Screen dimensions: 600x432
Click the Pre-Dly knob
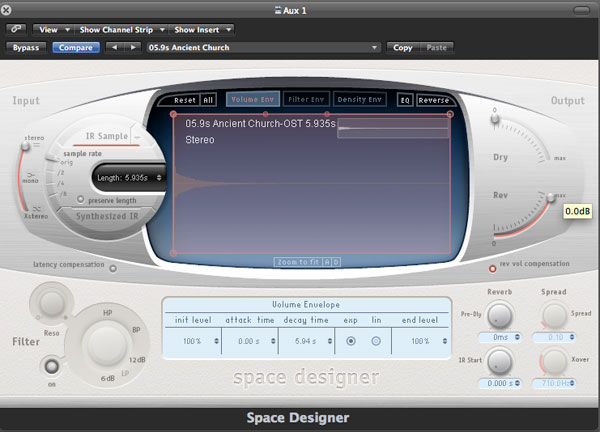(x=500, y=316)
